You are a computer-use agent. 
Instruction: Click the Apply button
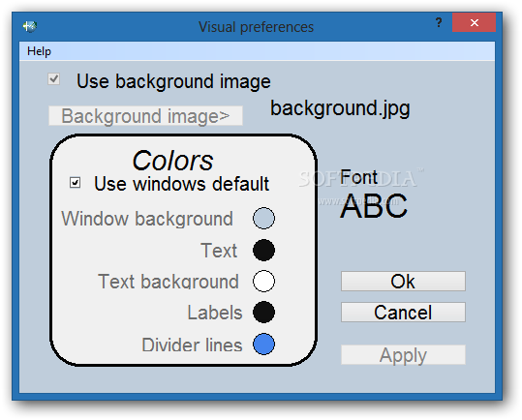pyautogui.click(x=403, y=355)
